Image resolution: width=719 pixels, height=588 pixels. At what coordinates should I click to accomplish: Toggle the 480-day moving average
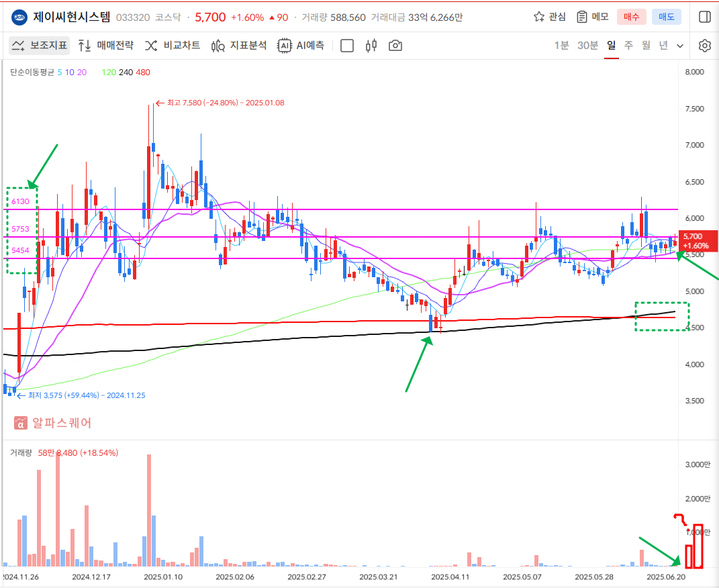tap(143, 72)
